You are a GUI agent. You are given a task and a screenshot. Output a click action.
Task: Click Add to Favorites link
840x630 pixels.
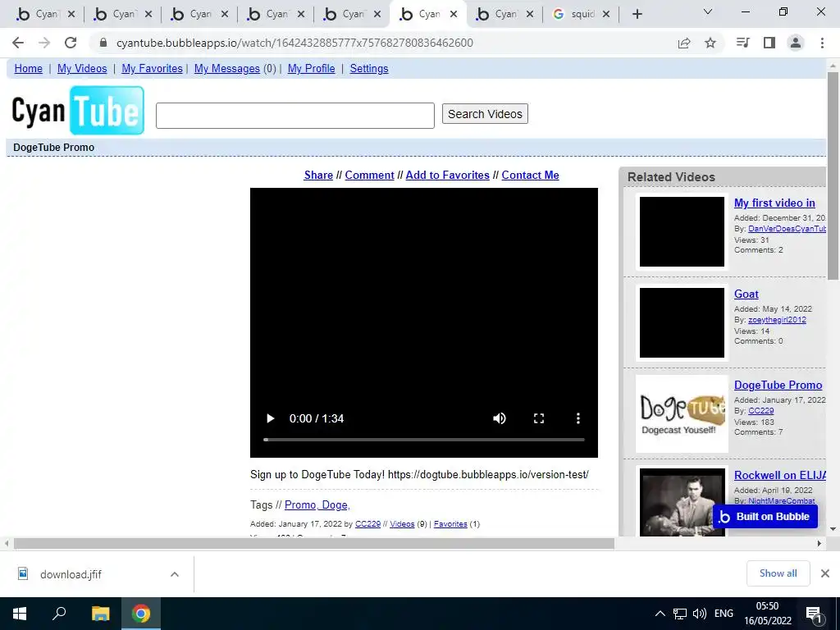click(x=447, y=176)
